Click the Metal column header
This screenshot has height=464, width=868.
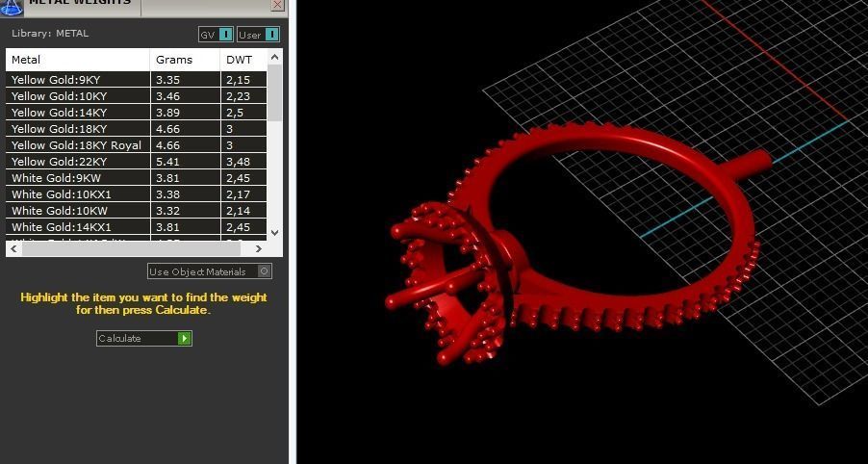(78, 60)
